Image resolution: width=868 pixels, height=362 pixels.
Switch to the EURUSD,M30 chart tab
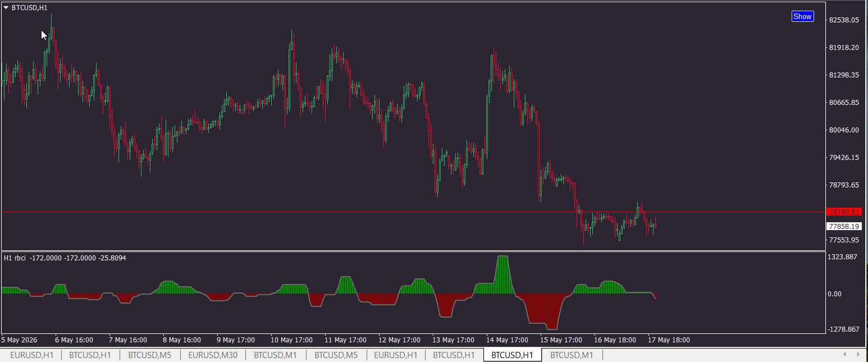click(213, 355)
